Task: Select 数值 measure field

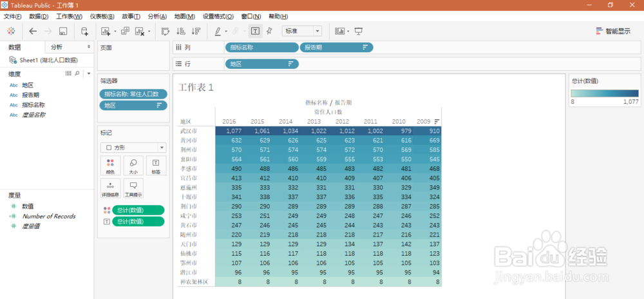Action: tap(28, 206)
